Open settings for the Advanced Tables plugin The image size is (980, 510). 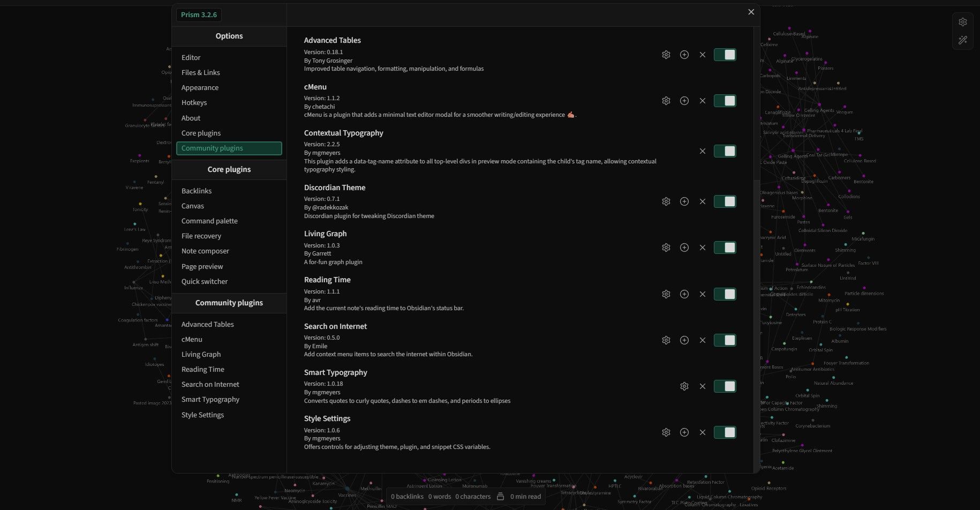[666, 54]
